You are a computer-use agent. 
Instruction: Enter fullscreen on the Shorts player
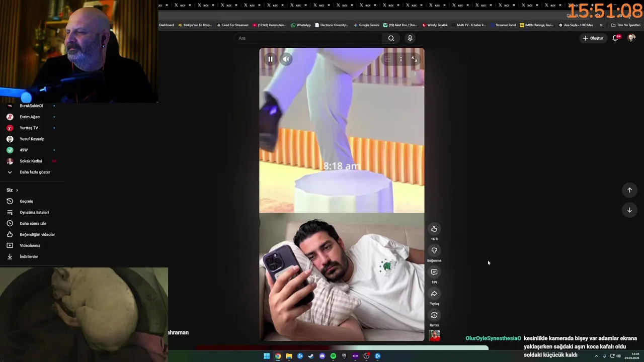coord(414,59)
